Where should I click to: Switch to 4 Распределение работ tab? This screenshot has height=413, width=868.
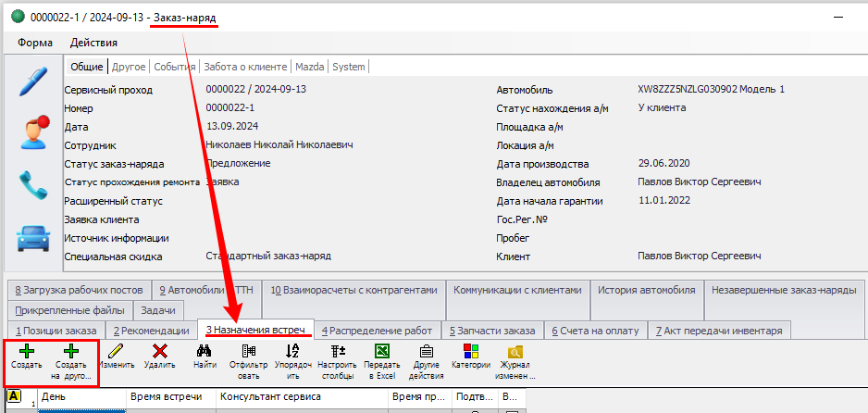(x=378, y=331)
